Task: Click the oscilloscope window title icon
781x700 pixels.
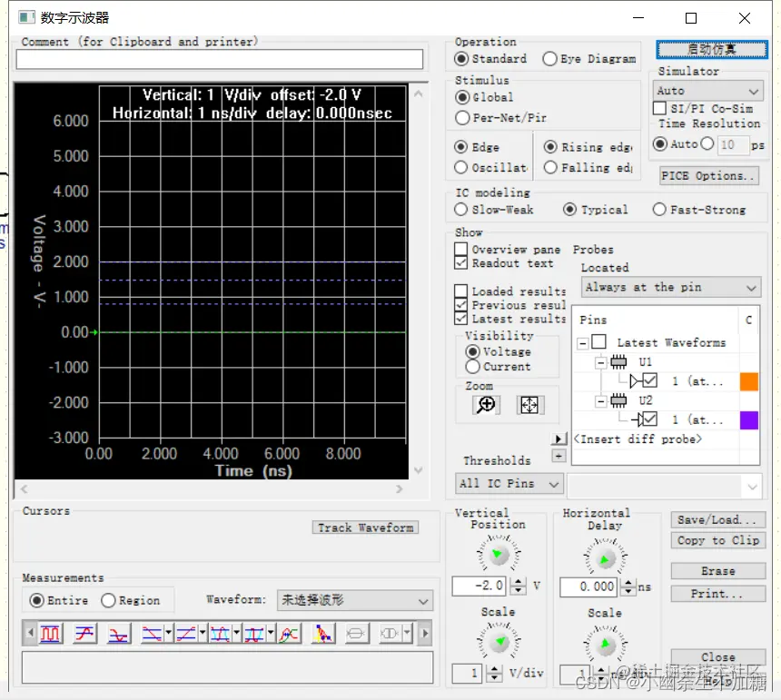Action: point(26,18)
